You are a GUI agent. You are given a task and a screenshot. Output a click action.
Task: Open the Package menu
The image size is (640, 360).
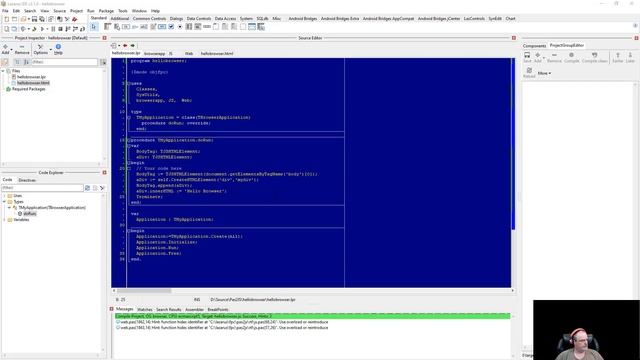106,11
